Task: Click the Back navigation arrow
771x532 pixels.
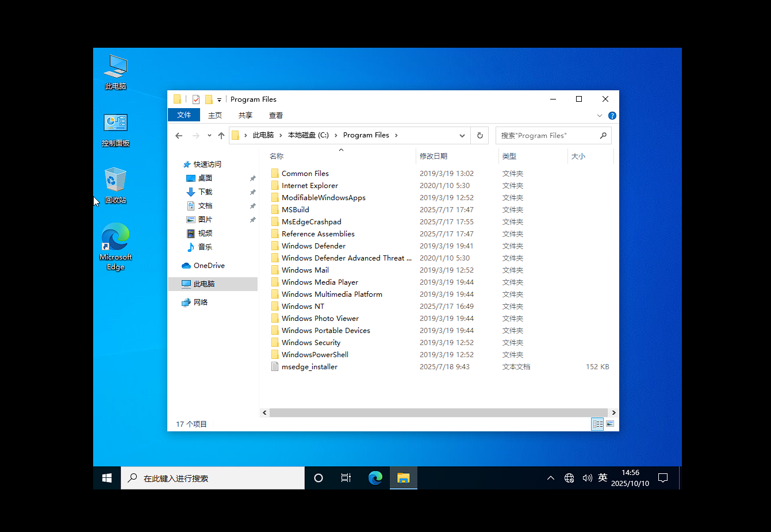Action: pyautogui.click(x=179, y=136)
